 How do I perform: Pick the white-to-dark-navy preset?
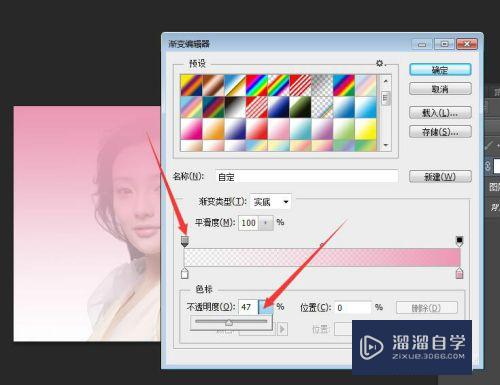pyautogui.click(x=278, y=107)
